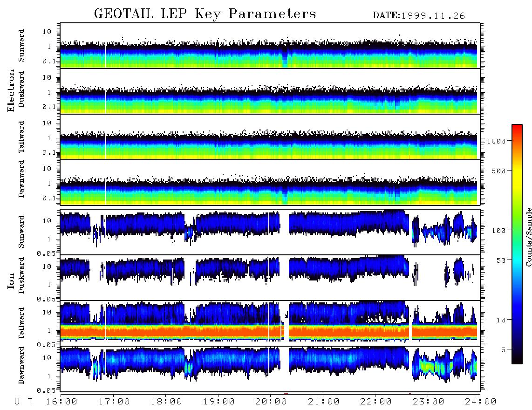Click the 1000 color bar tick label
Screen dimensions: 532x410
[496, 141]
